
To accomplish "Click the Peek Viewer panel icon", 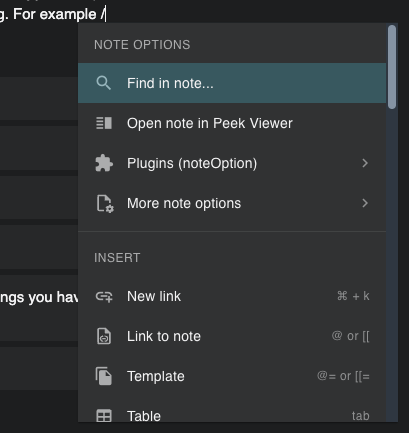I will coord(104,123).
